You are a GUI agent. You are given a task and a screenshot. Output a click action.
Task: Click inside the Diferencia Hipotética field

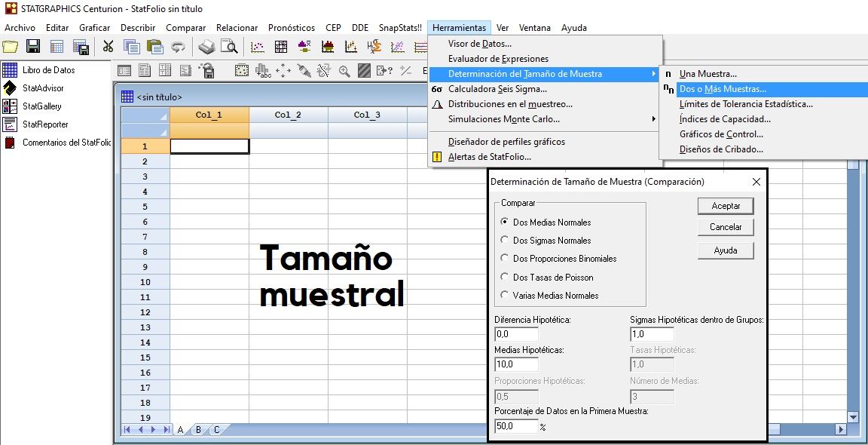pos(516,333)
